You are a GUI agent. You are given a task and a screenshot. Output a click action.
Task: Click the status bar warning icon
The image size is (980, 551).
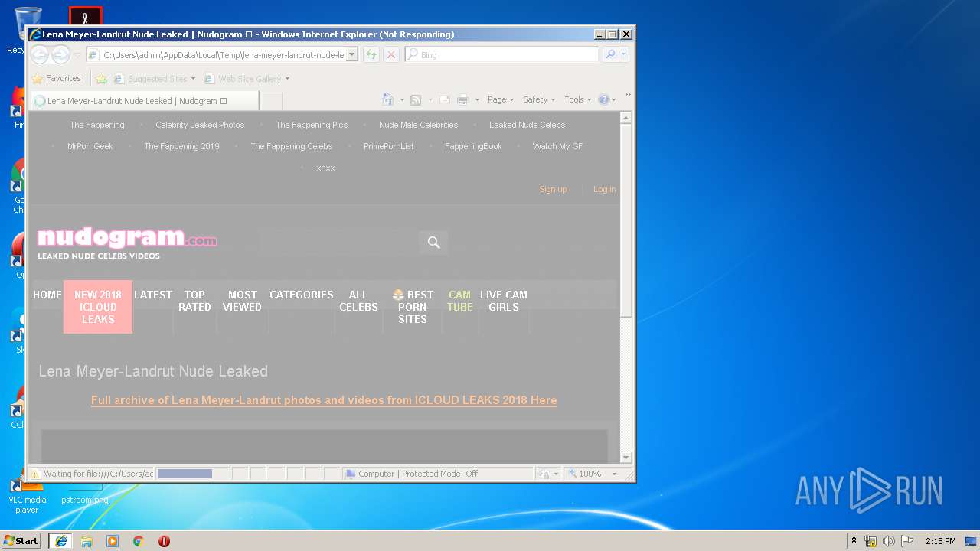34,474
